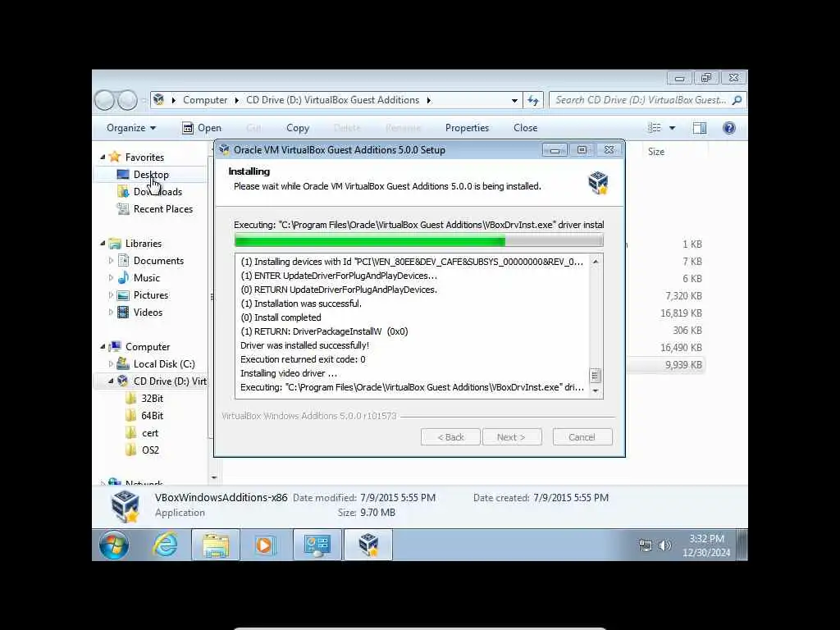Open Windows Explorer taskbar button

tap(216, 545)
